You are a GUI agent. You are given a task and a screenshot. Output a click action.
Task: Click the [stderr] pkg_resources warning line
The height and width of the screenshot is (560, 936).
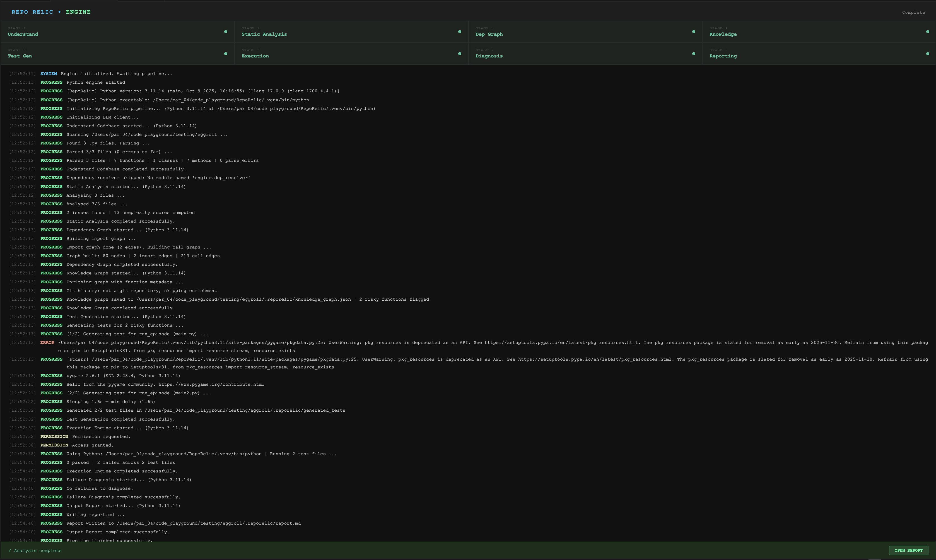pos(468,363)
